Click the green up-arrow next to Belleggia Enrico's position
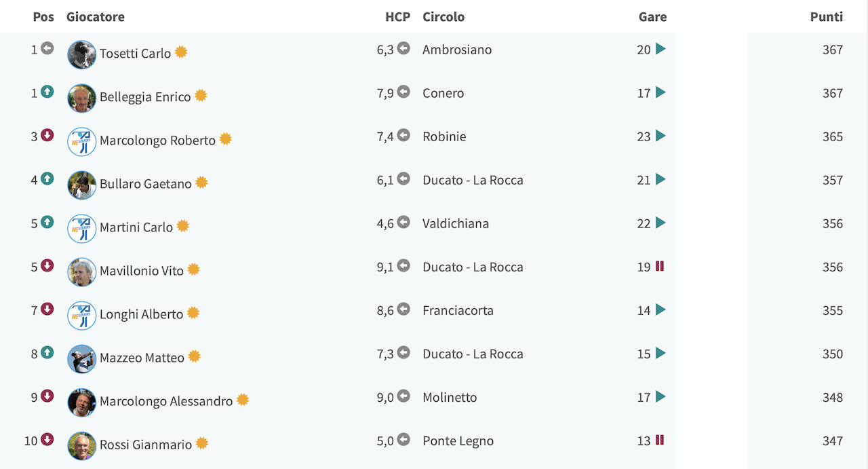Viewport: 868px width, 469px height. [47, 92]
